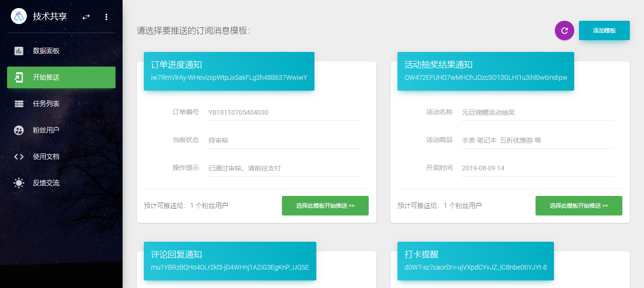Click the 活动抽奖结果通知 card header

tap(486, 71)
